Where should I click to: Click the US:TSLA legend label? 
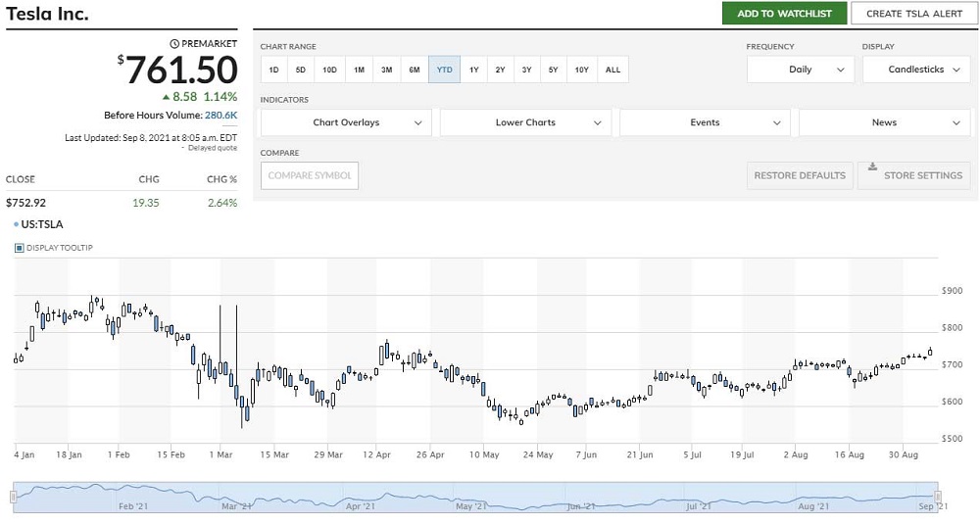(42, 224)
